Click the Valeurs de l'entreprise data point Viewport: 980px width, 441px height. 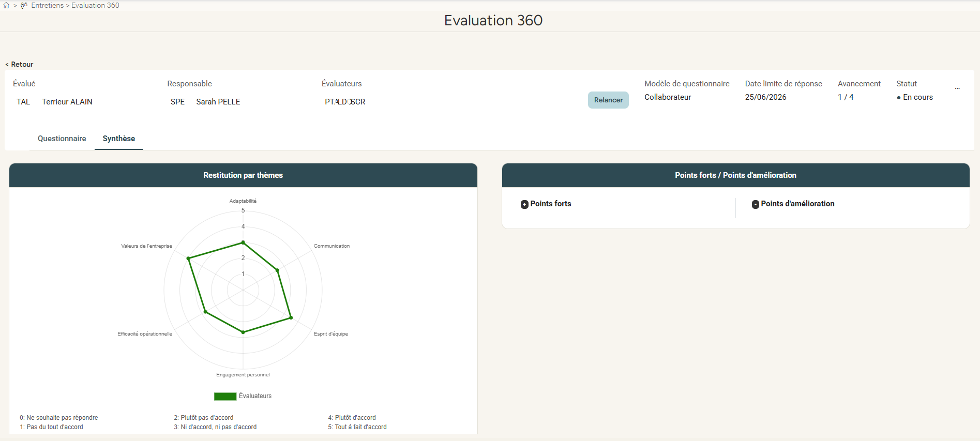coord(188,258)
